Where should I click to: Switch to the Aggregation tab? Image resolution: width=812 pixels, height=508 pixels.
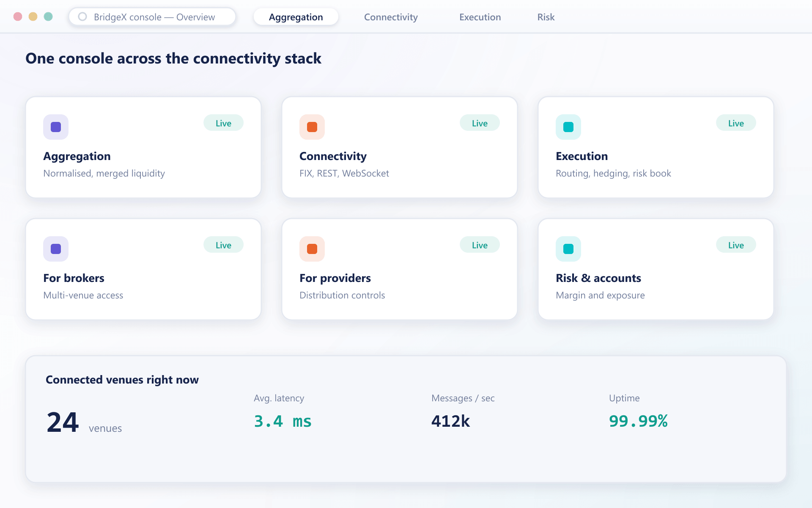pos(296,17)
